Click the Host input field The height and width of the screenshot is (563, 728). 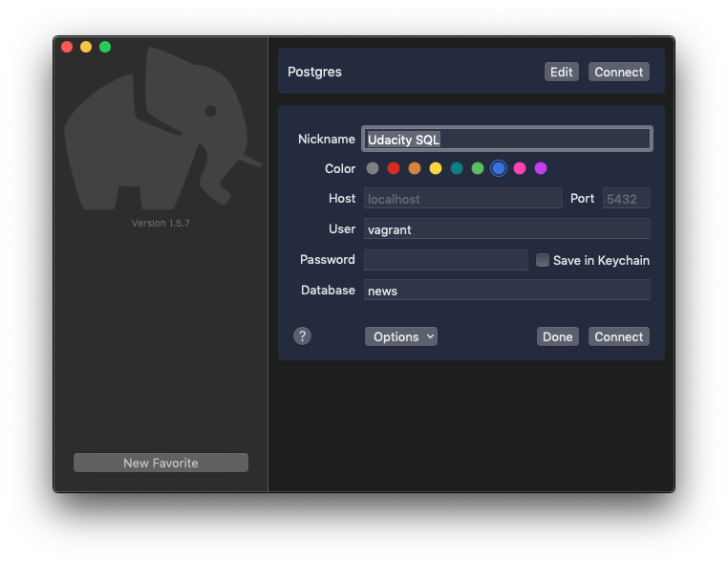(463, 199)
